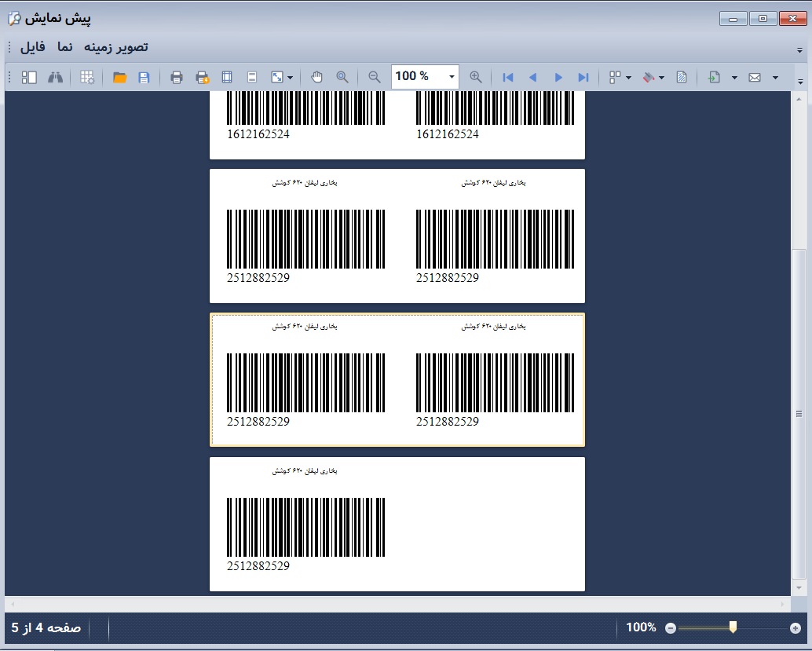Click the Print icon in toolbar

click(x=177, y=77)
